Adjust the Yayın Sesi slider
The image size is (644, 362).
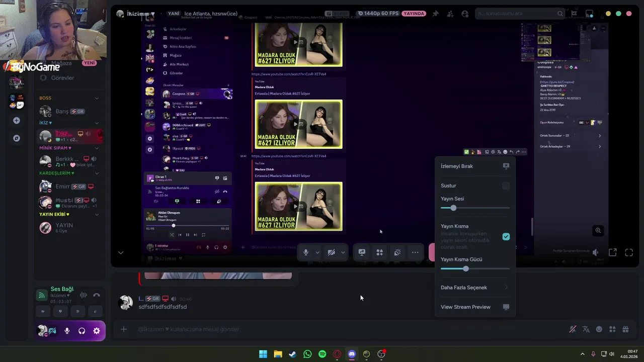[475, 208]
